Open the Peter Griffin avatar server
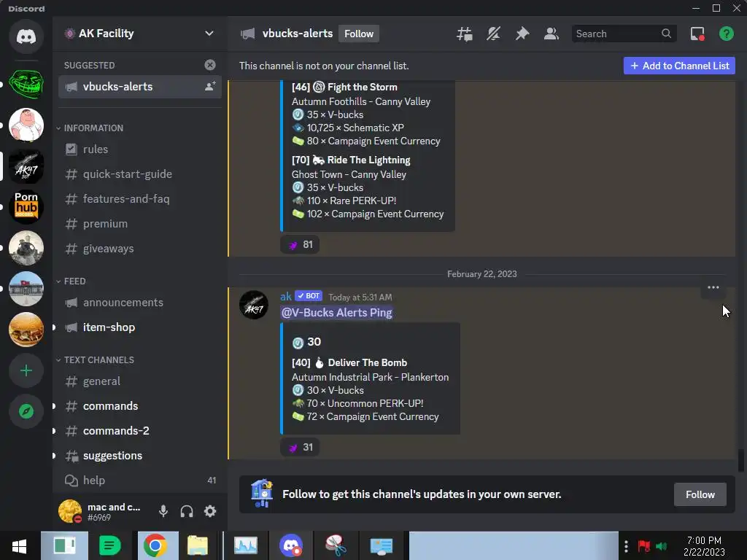Viewport: 747px width, 560px height. [x=26, y=125]
